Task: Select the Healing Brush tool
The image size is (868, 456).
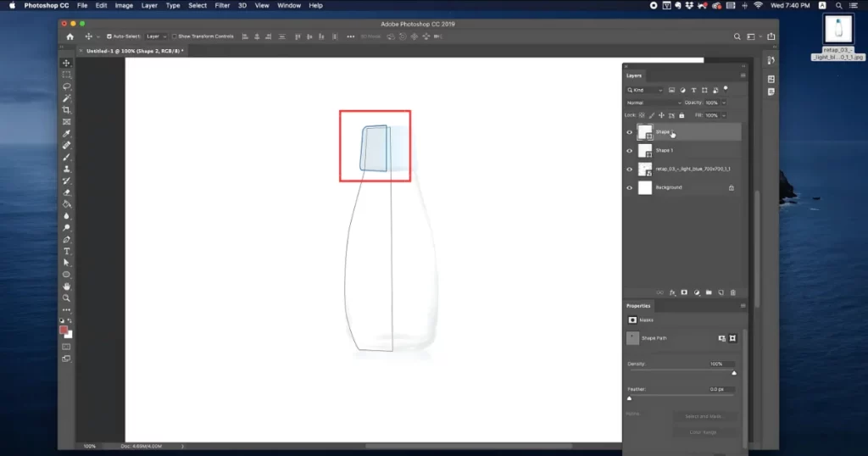Action: pyautogui.click(x=66, y=145)
